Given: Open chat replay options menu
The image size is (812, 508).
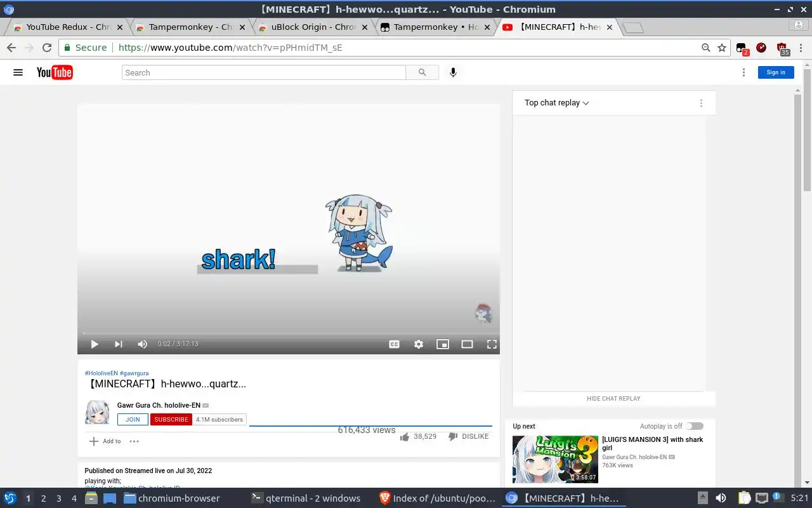Looking at the screenshot, I should click(701, 103).
